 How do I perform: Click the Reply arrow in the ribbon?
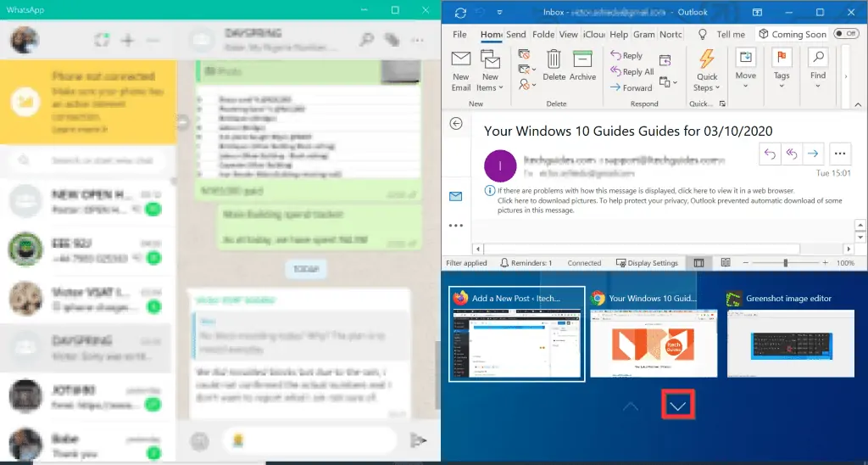[x=626, y=55]
